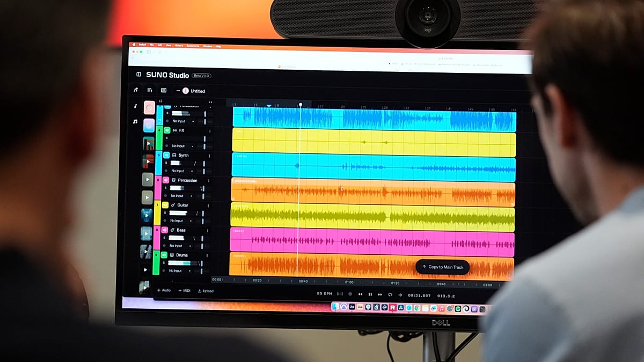
Task: Click the single music note icon in the left rail
Action: 135,106
